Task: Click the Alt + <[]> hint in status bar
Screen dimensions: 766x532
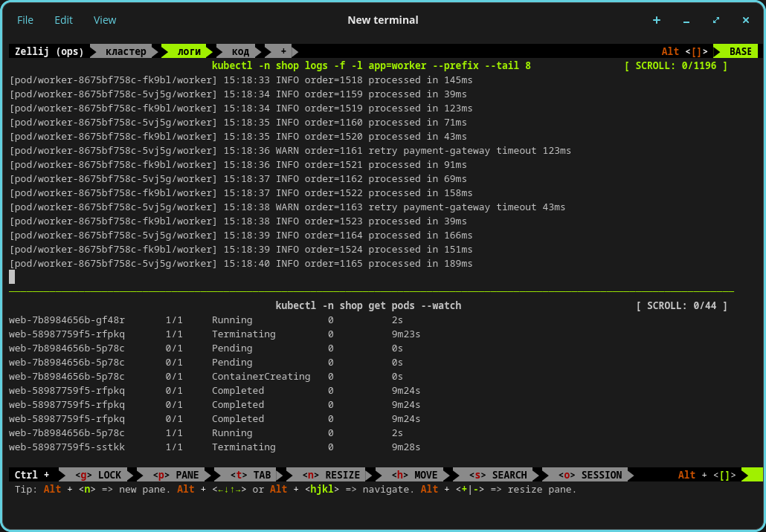Action: 707,475
